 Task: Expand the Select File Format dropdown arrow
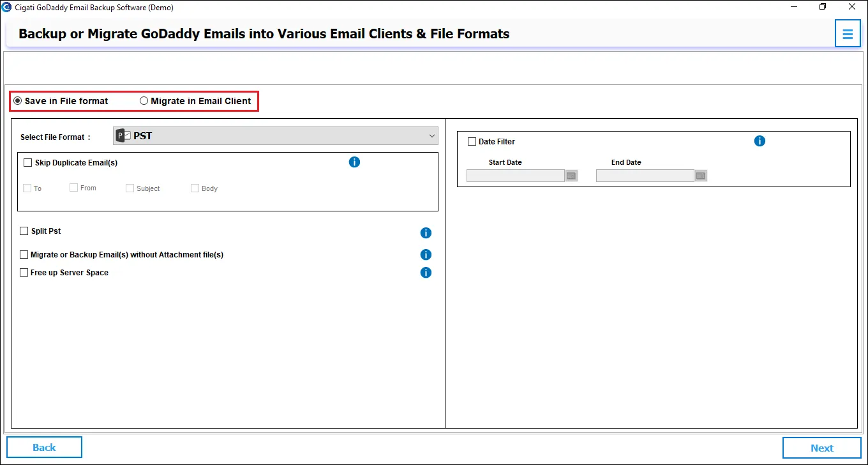point(432,135)
